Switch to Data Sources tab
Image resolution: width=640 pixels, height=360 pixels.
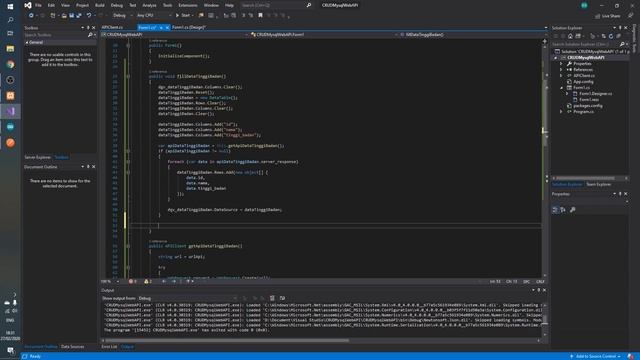click(72, 347)
